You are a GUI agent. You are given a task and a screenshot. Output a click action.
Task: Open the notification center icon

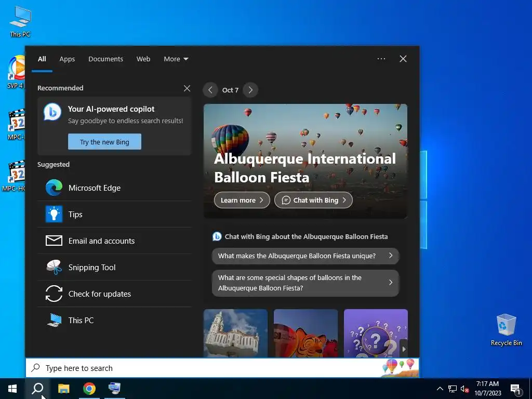click(x=516, y=389)
